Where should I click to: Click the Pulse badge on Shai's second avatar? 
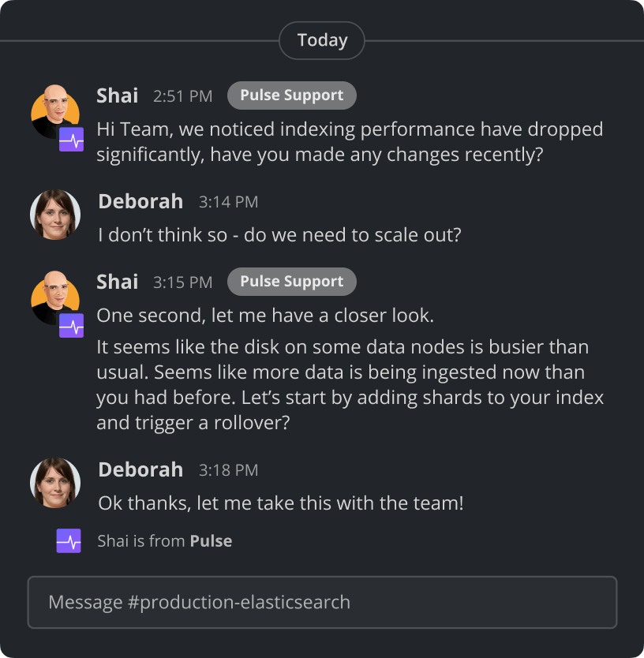point(72,325)
